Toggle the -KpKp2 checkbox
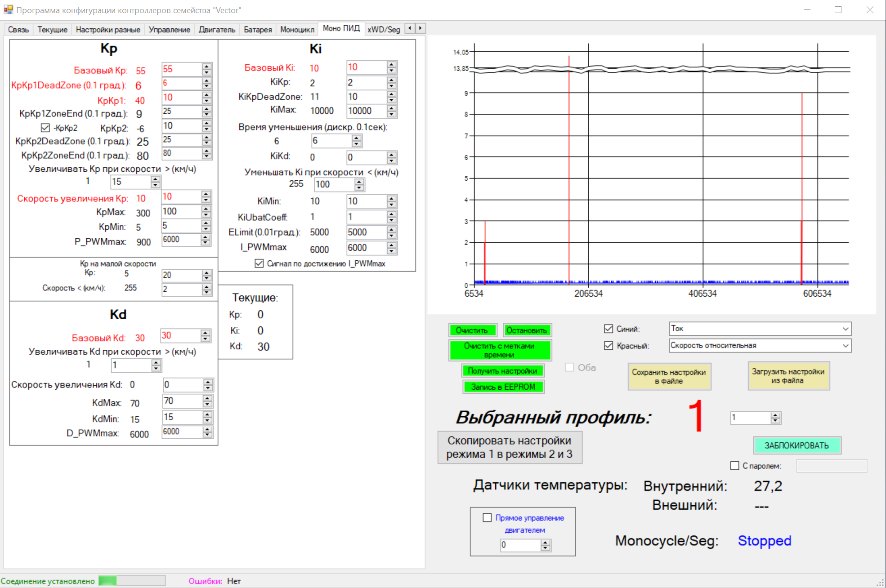The image size is (886, 588). [45, 128]
